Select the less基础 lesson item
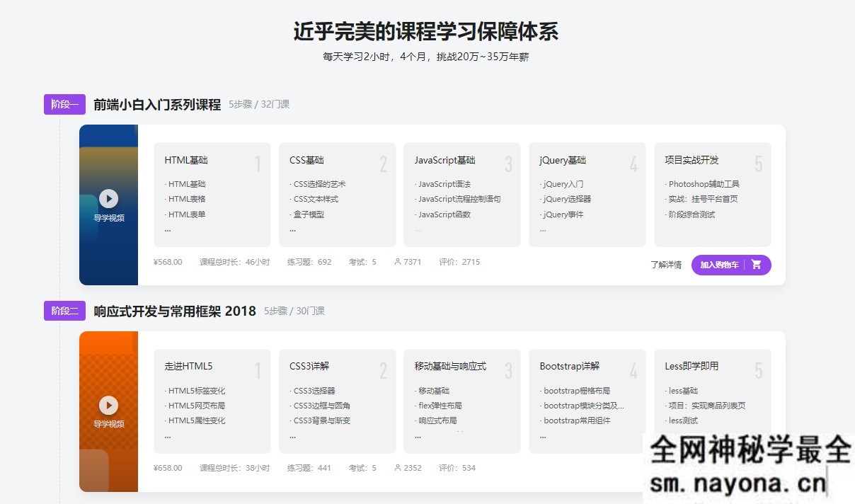855x504 pixels. pyautogui.click(x=683, y=391)
